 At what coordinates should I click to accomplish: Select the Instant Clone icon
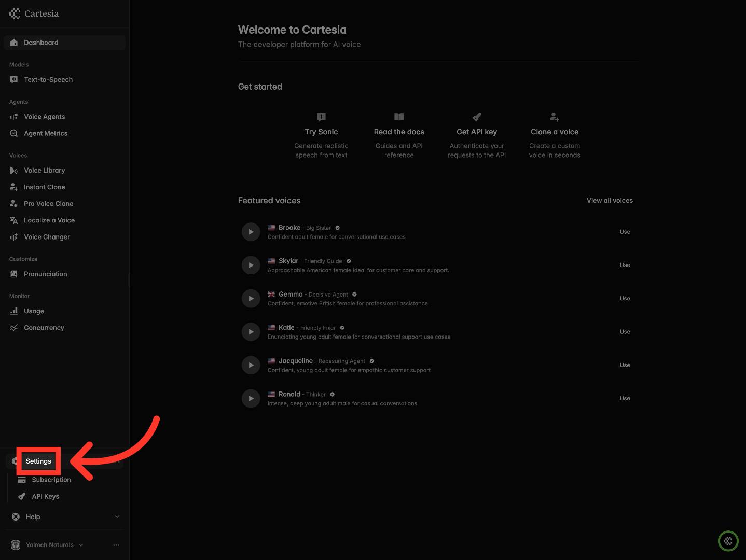click(x=14, y=187)
